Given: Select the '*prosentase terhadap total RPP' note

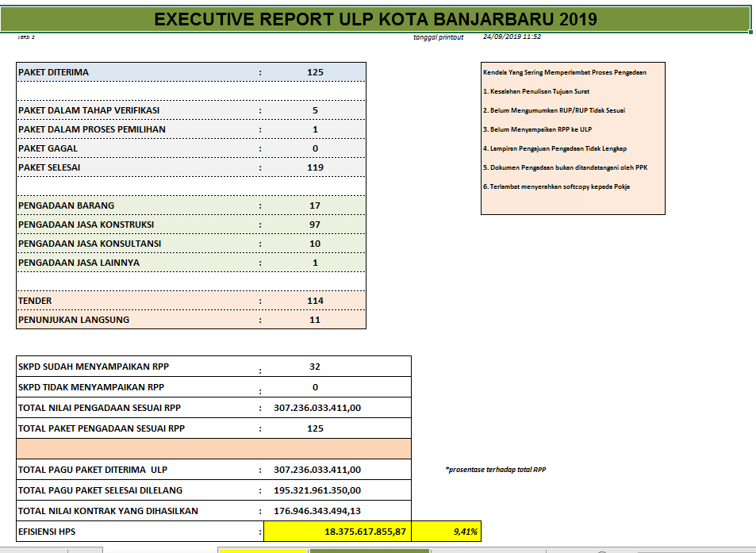Looking at the screenshot, I should 496,470.
